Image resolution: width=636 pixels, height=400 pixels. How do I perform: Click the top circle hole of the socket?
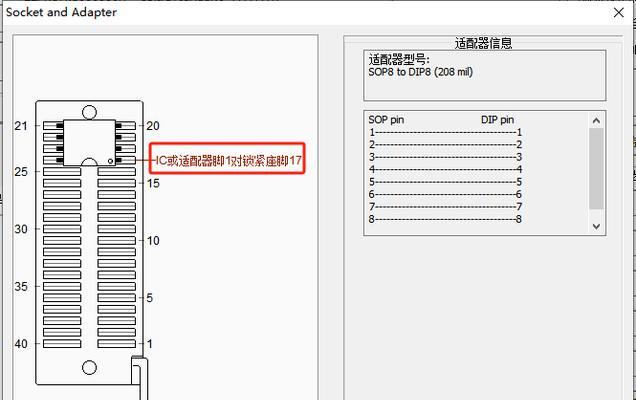click(x=89, y=112)
